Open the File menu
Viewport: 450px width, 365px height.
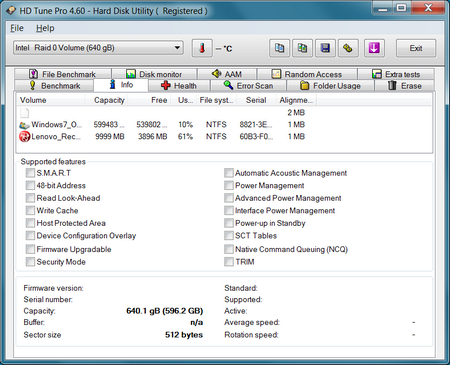[17, 28]
